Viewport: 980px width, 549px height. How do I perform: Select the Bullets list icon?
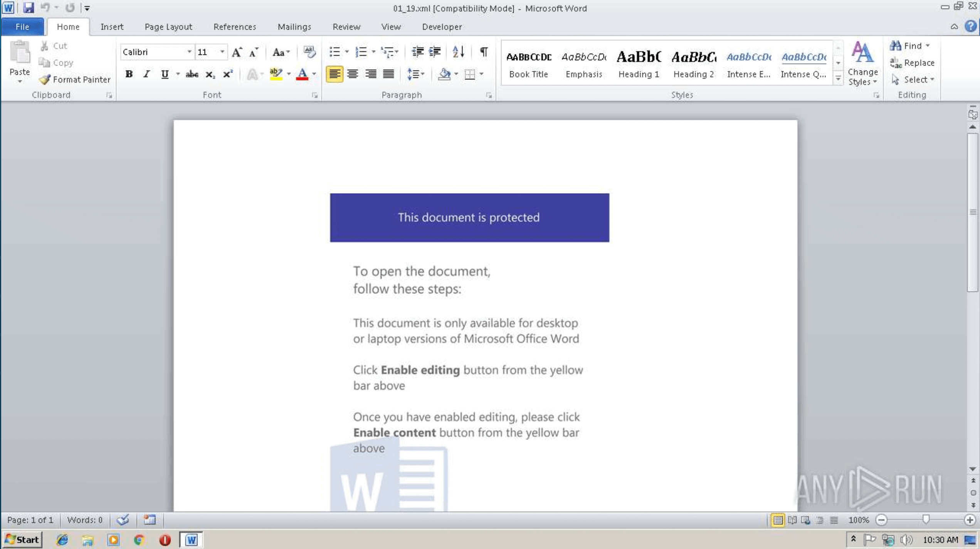pyautogui.click(x=335, y=52)
